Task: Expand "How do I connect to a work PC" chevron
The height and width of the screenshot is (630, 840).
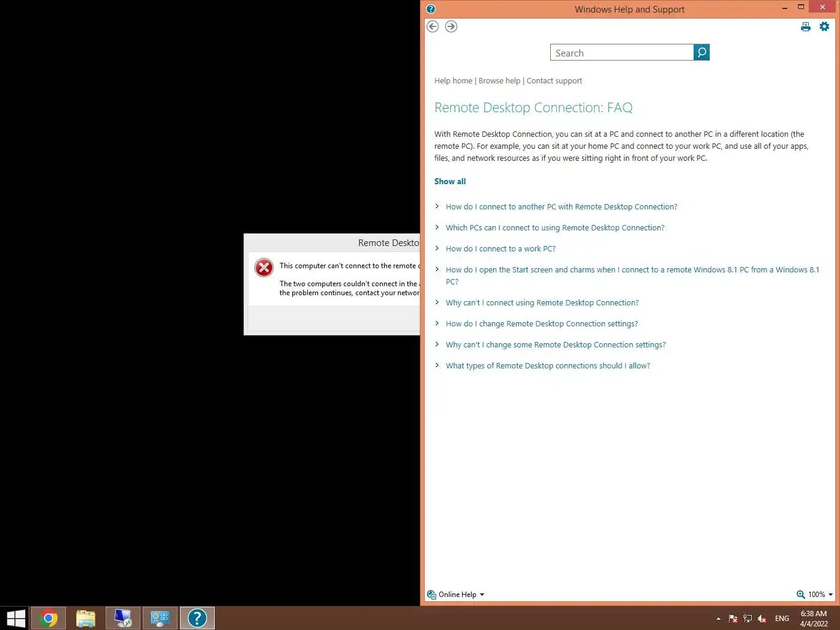Action: pyautogui.click(x=437, y=248)
